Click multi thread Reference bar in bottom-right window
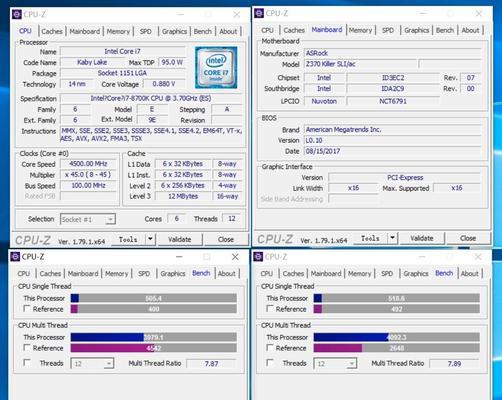Screen dimensions: 502x400 [x=397, y=348]
